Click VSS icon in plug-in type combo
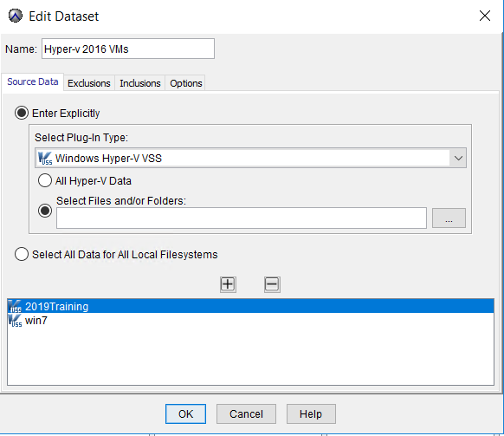504x436 pixels. 45,159
